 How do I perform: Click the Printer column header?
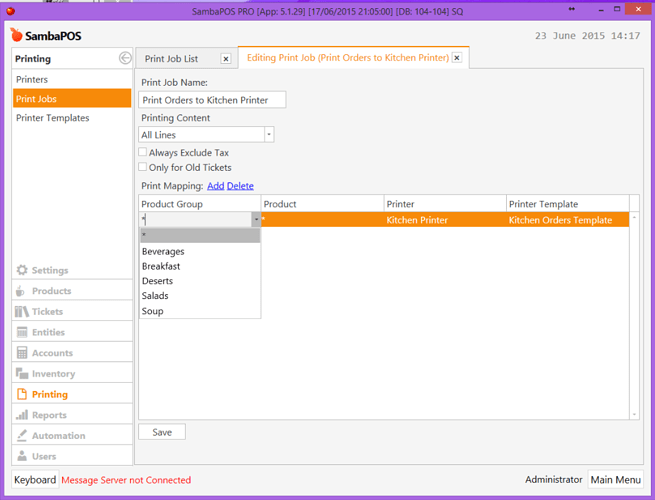tap(445, 204)
